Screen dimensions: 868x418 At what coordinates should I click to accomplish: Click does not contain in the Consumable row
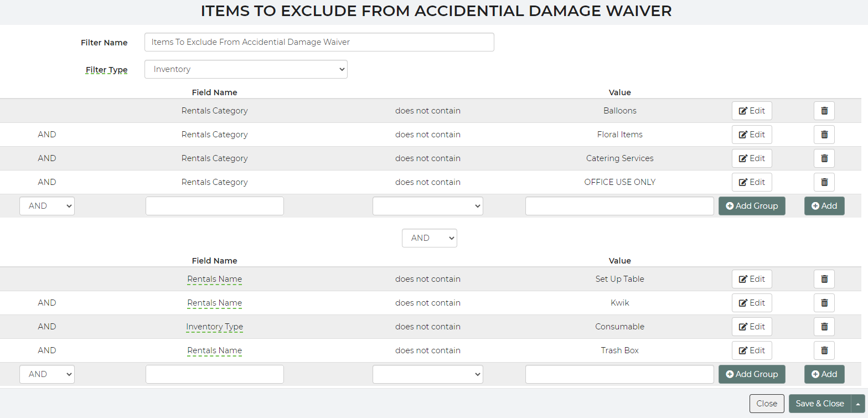pos(428,327)
